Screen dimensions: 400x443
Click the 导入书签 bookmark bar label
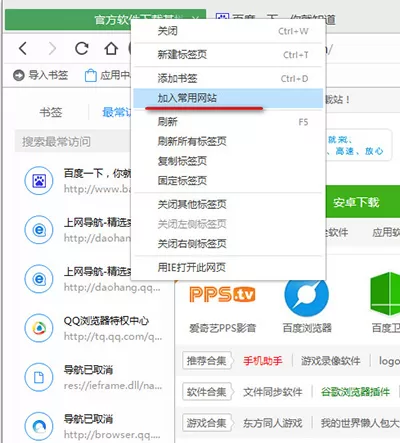point(48,75)
